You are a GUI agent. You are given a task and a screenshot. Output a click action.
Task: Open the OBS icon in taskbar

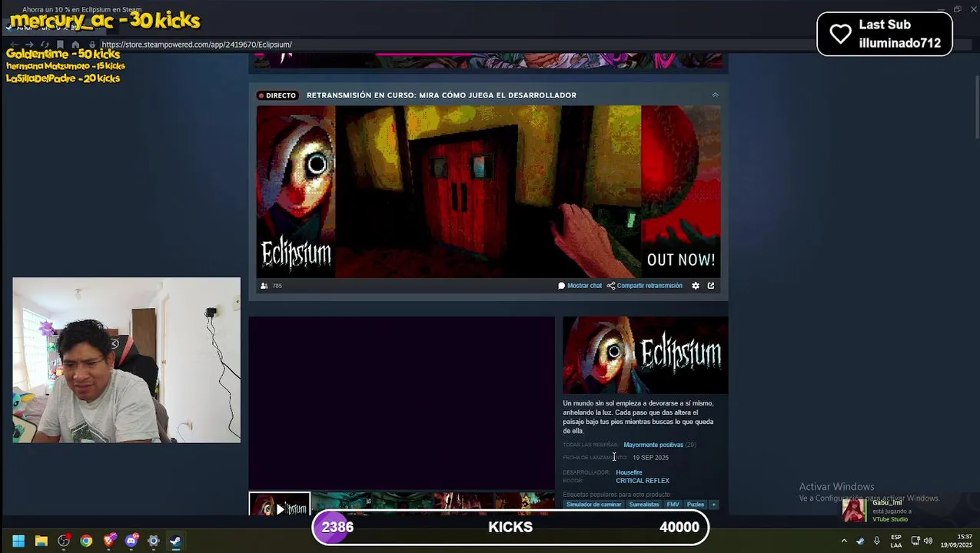(64, 541)
